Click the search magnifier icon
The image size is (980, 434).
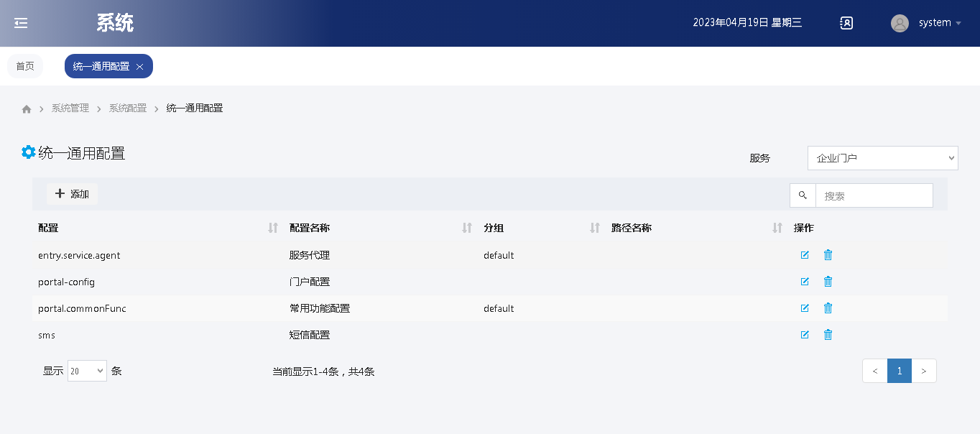click(x=803, y=195)
